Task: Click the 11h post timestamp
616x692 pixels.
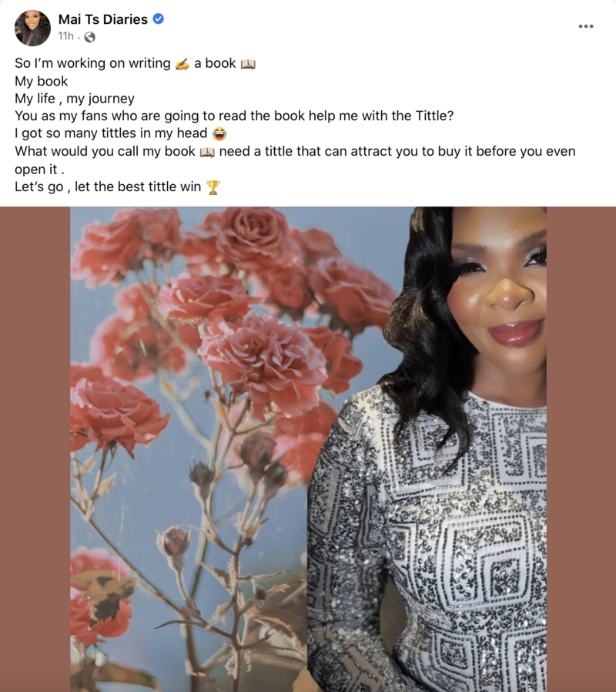Action: 65,36
